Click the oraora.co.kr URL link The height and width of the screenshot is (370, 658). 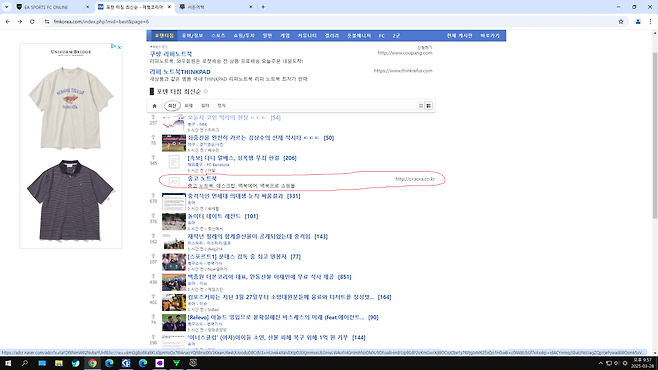point(415,179)
